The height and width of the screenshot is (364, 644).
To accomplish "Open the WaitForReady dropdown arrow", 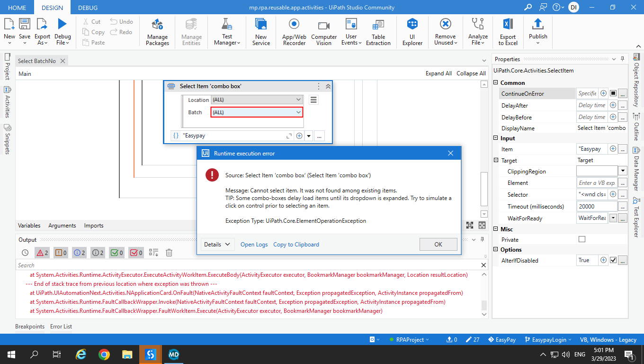I will [614, 218].
